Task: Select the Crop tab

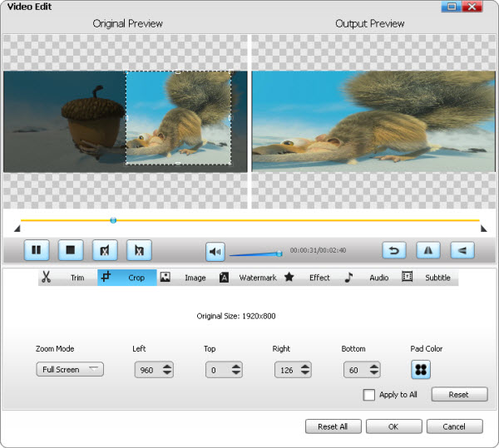Action: click(127, 278)
